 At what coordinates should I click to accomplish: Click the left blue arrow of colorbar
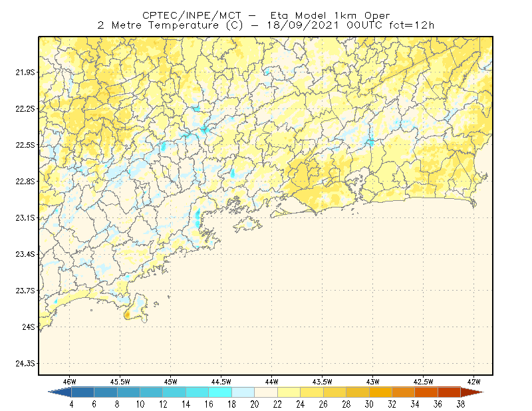[x=60, y=392]
